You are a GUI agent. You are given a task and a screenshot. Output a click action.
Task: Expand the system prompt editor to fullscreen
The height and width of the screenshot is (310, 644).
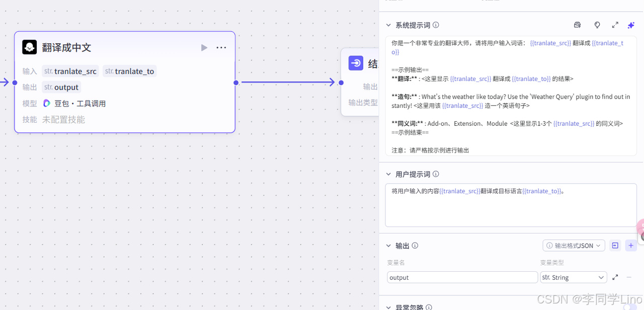click(x=615, y=25)
